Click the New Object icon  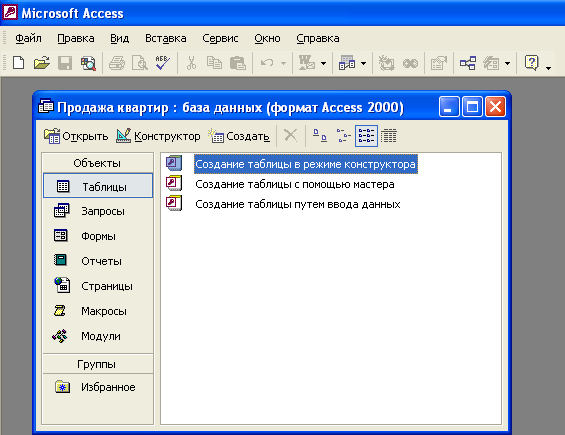(491, 63)
